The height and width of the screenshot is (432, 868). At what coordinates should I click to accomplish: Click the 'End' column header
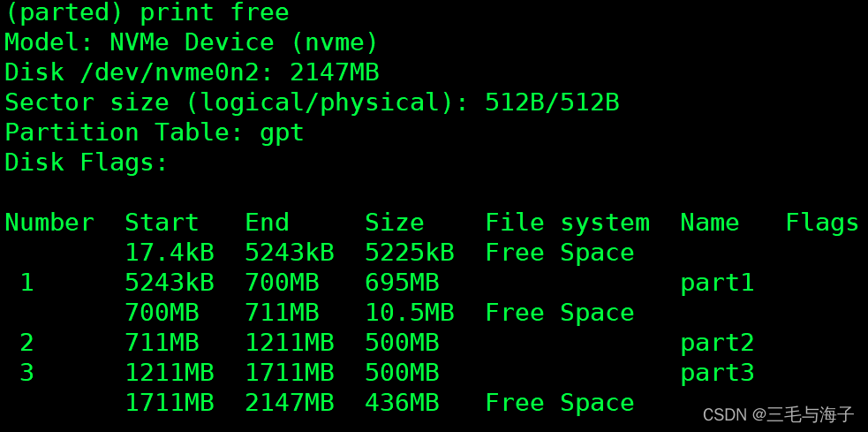point(267,223)
